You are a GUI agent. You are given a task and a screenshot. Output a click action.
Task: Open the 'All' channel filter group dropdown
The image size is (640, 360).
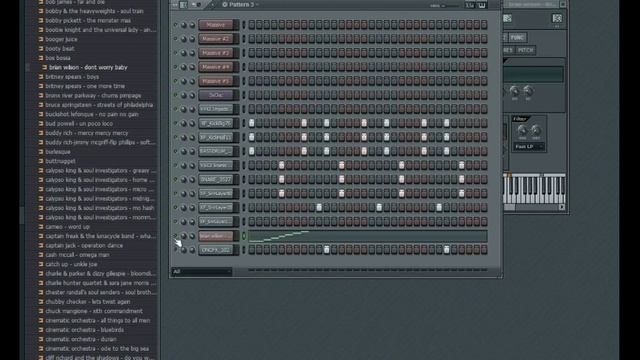click(x=202, y=271)
